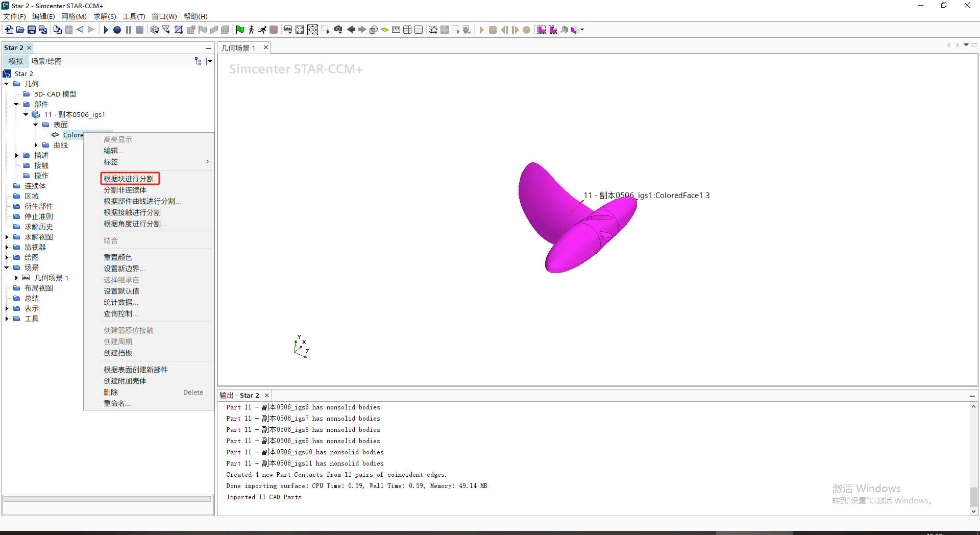Open the 窗口(W) menu
Viewport: 980px width, 535px height.
point(164,16)
